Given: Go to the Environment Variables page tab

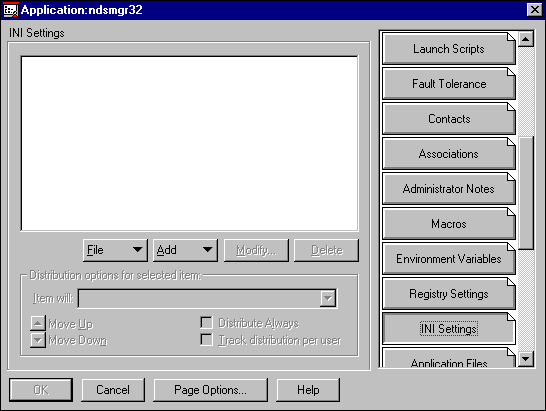Looking at the screenshot, I should pyautogui.click(x=449, y=259).
